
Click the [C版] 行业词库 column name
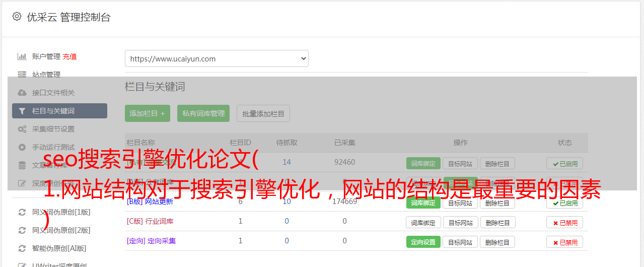click(x=150, y=221)
